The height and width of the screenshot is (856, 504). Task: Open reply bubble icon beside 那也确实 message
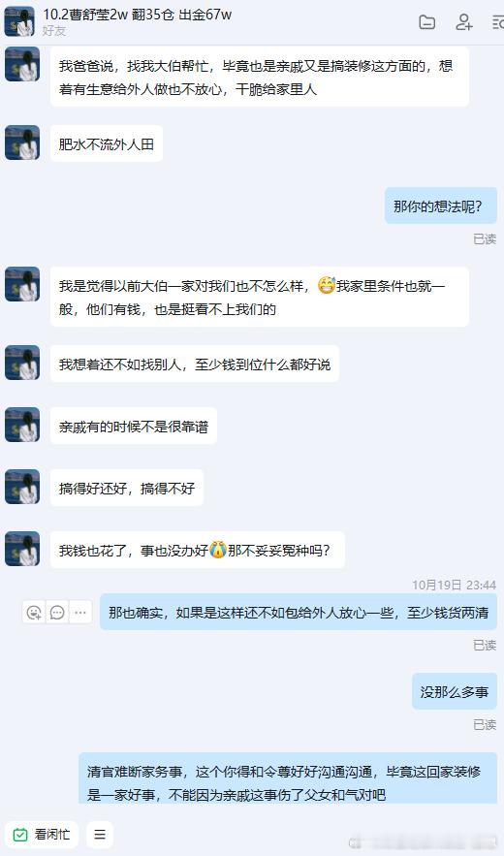click(57, 613)
